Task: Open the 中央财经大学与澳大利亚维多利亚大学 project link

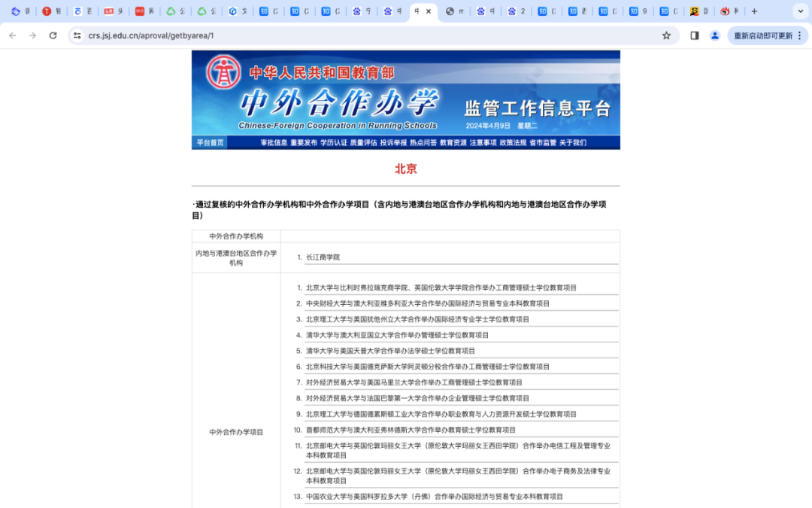Action: [428, 303]
